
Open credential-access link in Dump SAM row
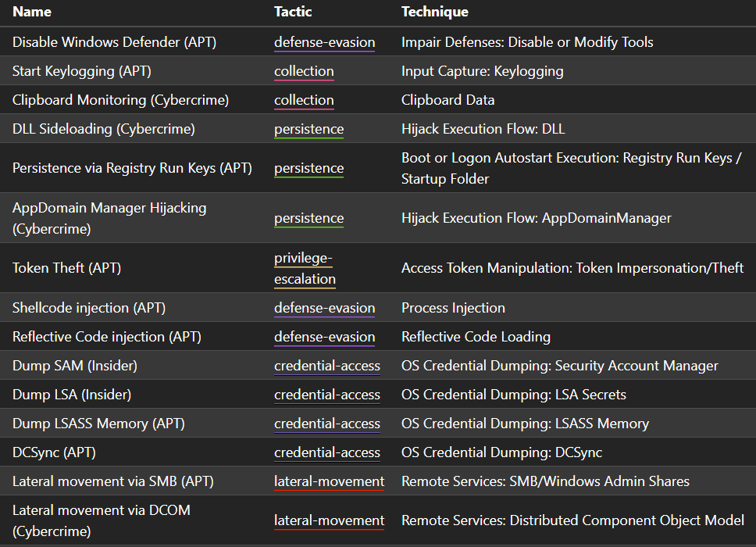[327, 366]
